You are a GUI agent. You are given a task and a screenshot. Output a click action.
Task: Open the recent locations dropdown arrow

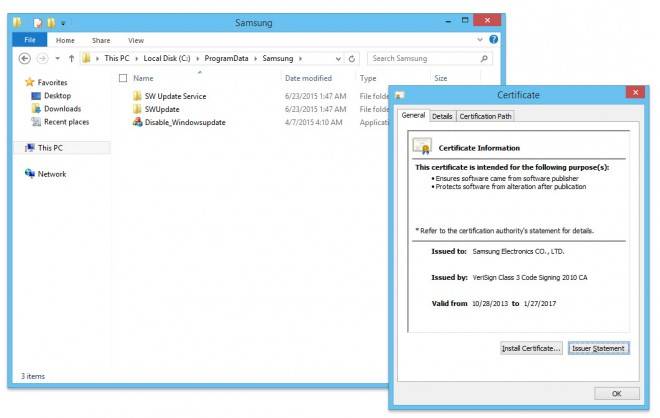click(x=58, y=59)
